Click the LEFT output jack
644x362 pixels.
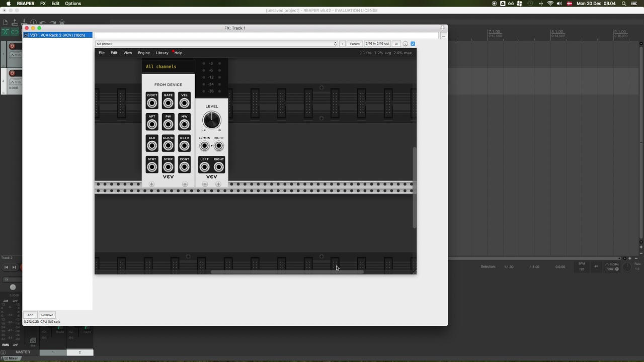[204, 167]
